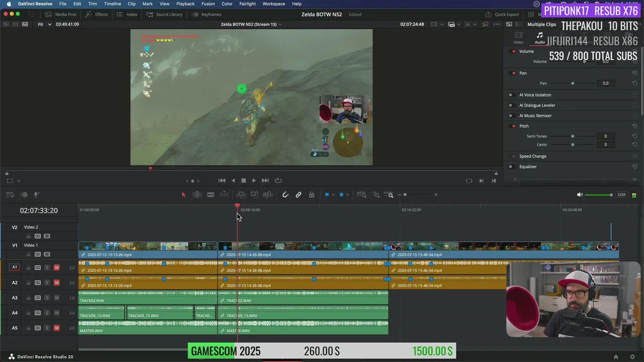Expand the marker color dropdown arrow
The height and width of the screenshot is (362, 644).
347,195
